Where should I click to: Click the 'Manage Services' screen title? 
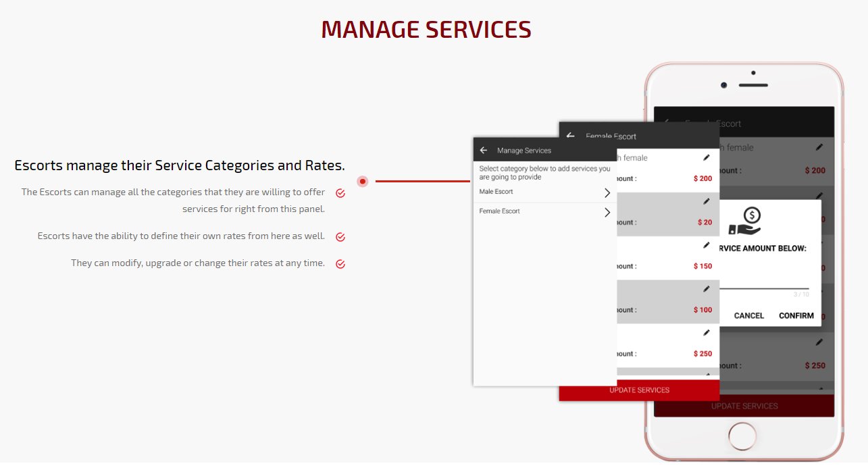(x=524, y=151)
